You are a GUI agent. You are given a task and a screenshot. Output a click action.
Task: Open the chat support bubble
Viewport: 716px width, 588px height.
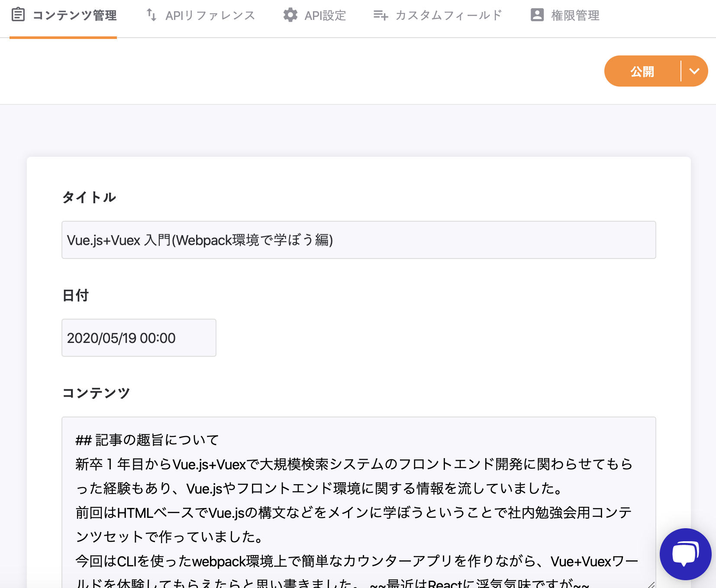[x=685, y=554]
